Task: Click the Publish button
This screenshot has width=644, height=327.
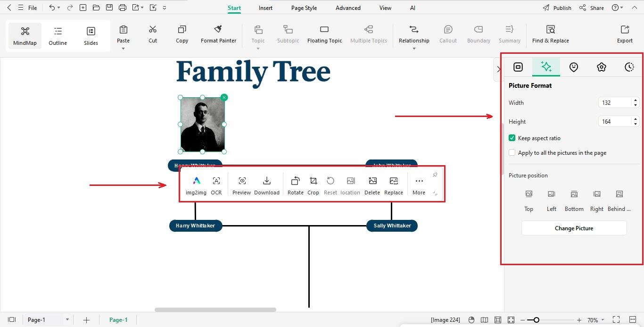Action: tap(557, 8)
